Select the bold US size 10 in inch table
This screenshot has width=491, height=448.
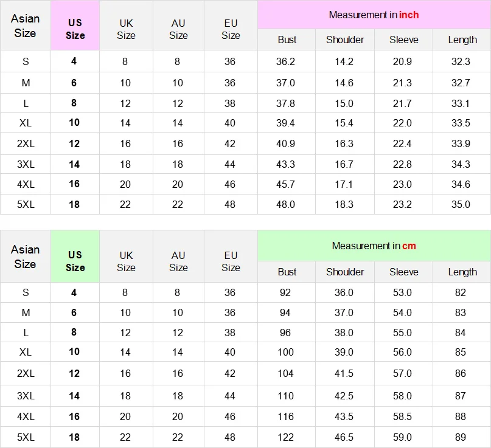(74, 122)
